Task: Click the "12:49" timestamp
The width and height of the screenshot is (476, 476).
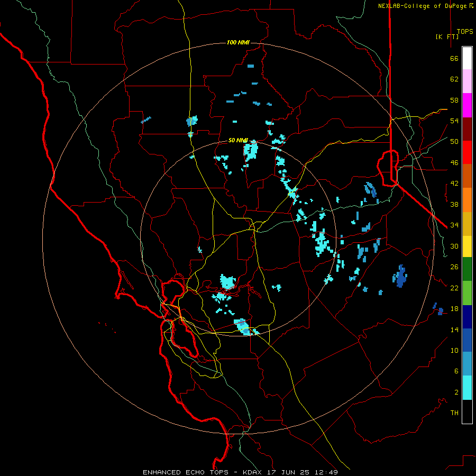Action: tap(325, 472)
